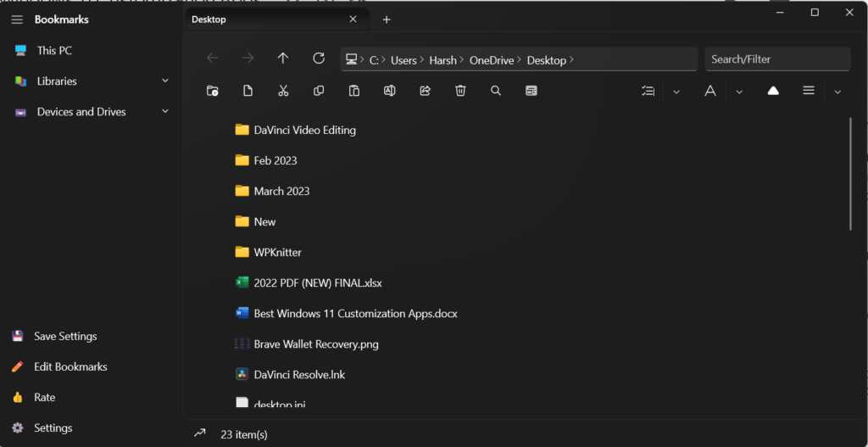Open a new tab with plus button
Viewport: 868px width, 447px height.
(387, 20)
